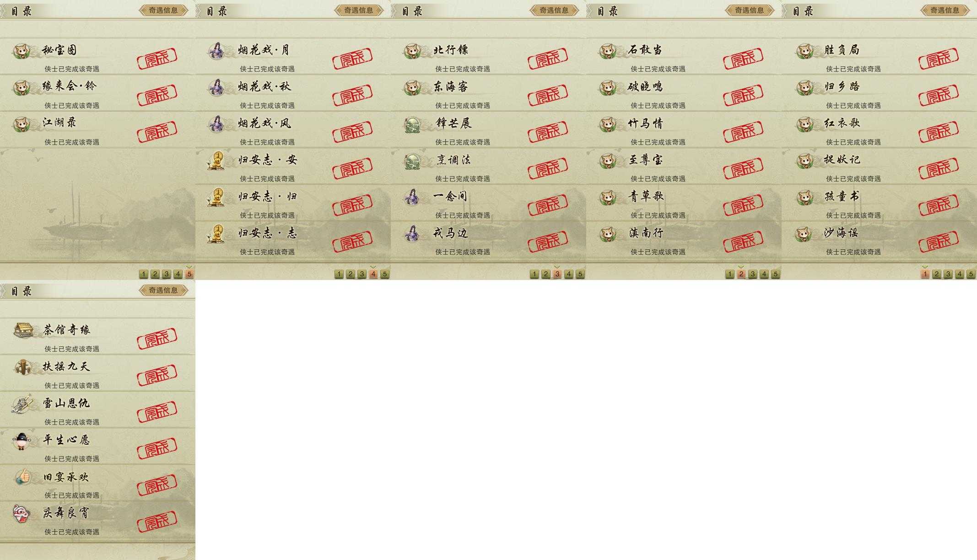Select the lady portrait icon for 烟花戏·月
977x560 pixels.
click(x=216, y=50)
